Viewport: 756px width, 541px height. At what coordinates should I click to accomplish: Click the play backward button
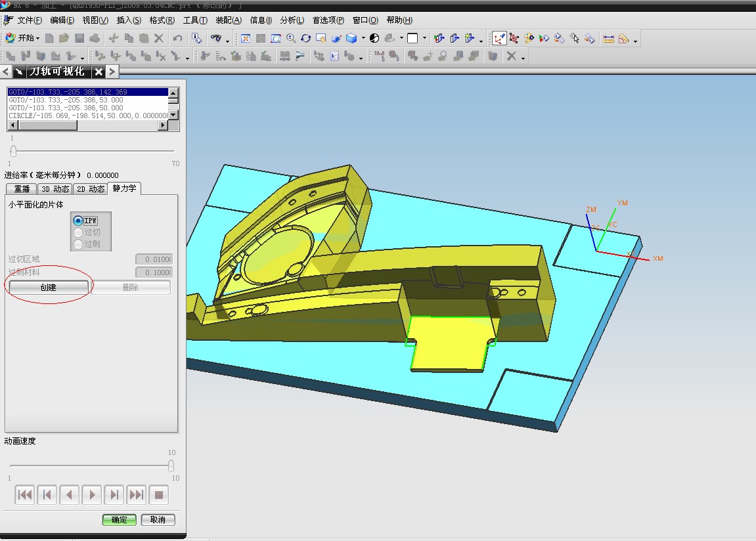[x=70, y=495]
